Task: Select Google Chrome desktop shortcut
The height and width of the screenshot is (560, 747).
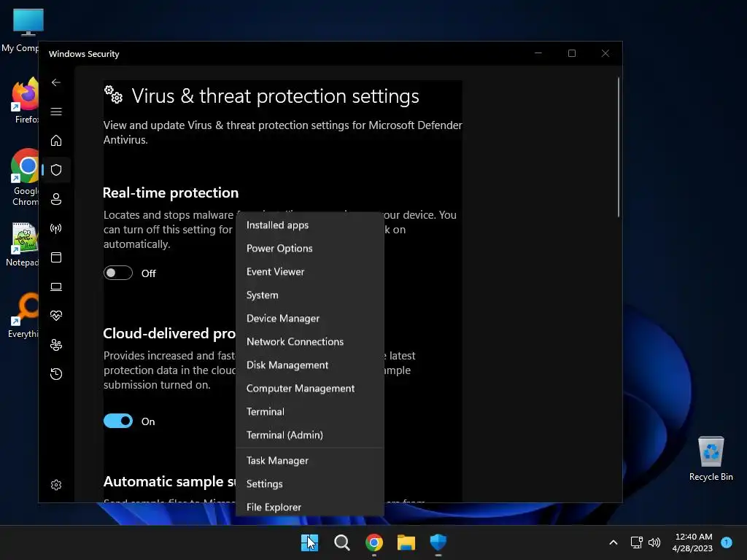Action: (25, 177)
